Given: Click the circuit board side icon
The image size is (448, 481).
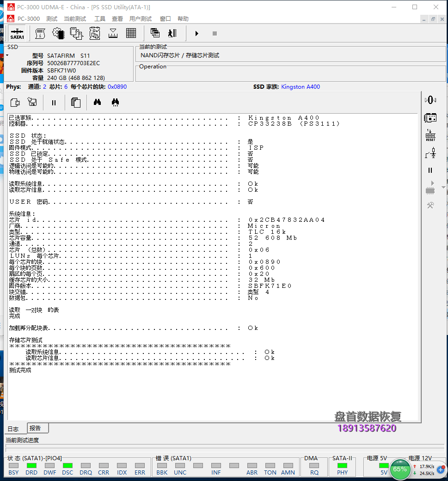Looking at the screenshot, I should pos(430,118).
